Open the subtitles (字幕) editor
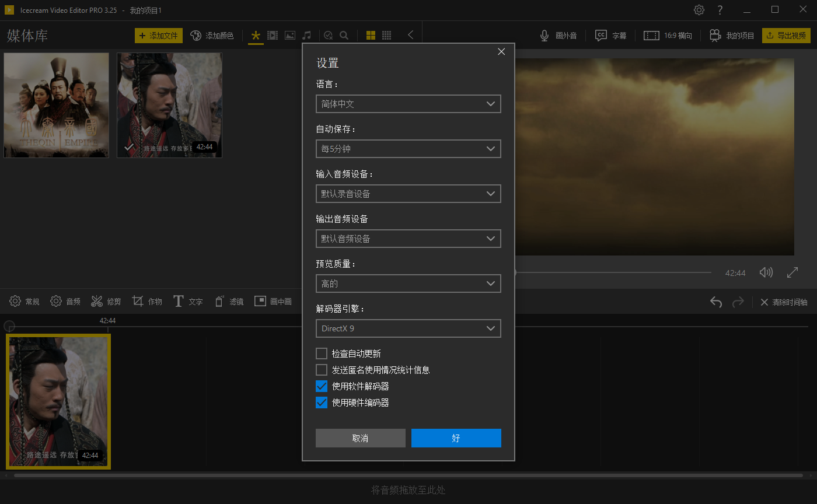The height and width of the screenshot is (504, 817). click(610, 35)
